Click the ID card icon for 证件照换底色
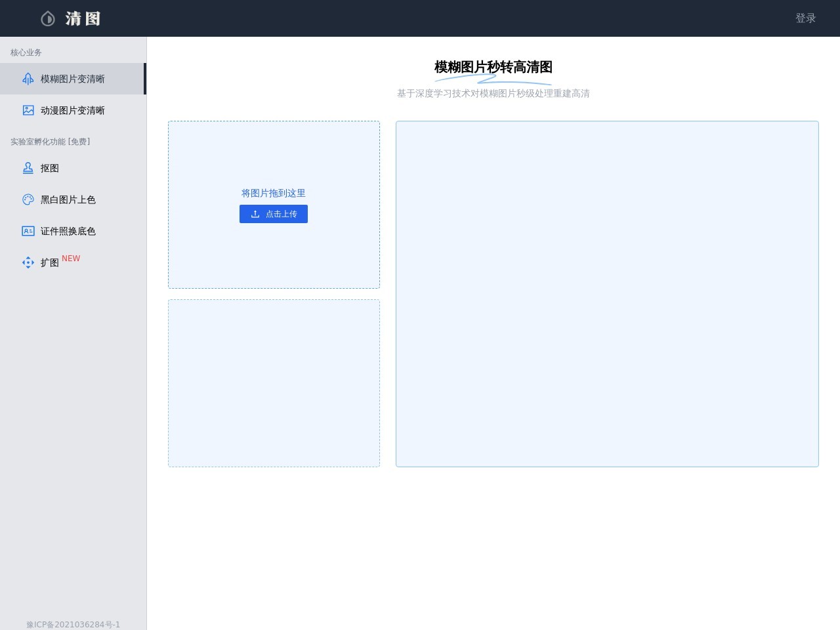The height and width of the screenshot is (630, 840). click(x=28, y=231)
